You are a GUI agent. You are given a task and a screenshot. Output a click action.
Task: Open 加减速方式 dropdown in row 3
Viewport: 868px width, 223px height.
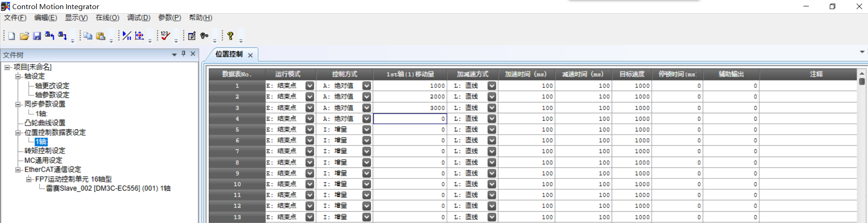(492, 108)
